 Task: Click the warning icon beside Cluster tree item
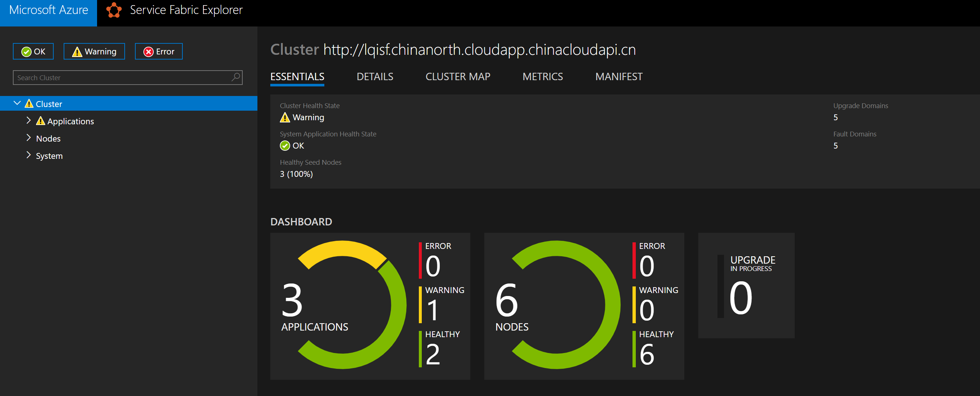click(x=30, y=103)
